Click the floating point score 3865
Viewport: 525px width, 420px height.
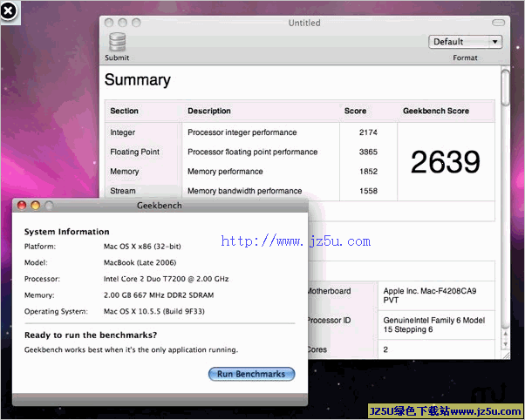(368, 152)
